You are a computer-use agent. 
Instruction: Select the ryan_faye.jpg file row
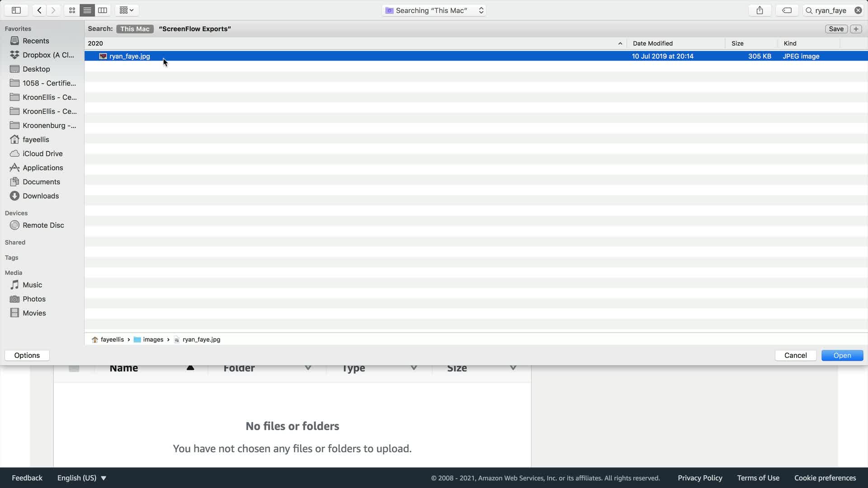[x=129, y=56]
